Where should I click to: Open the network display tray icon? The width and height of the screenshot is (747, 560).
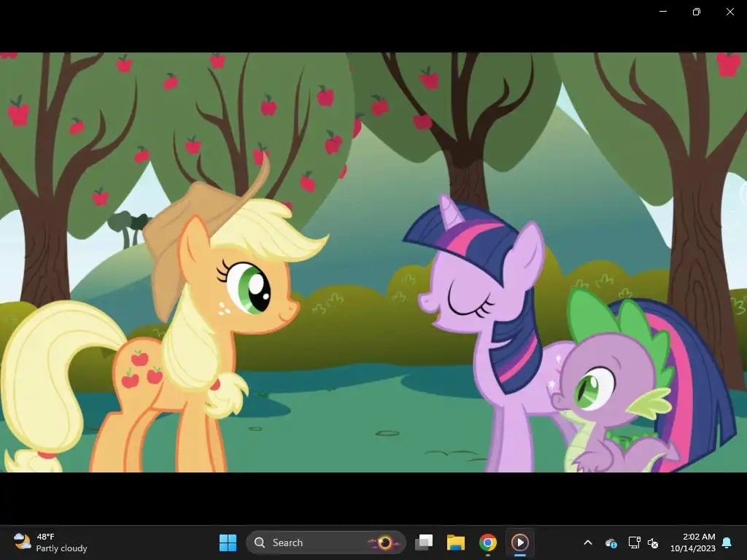pyautogui.click(x=634, y=542)
